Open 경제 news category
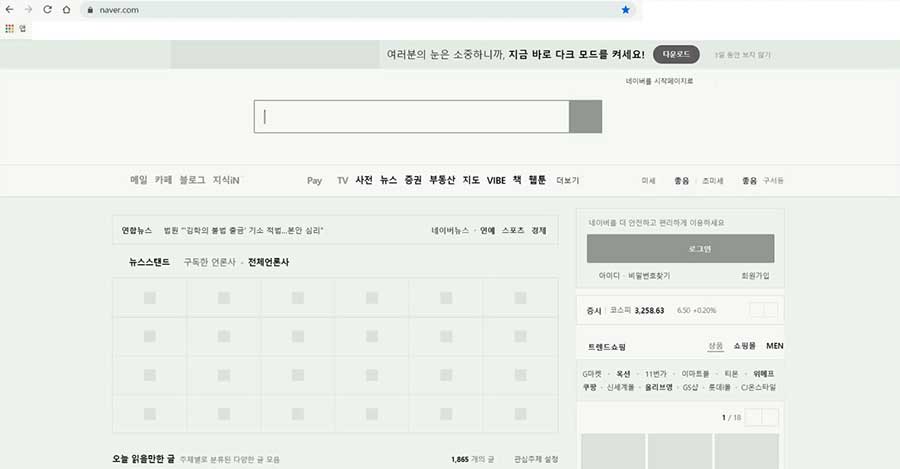The height and width of the screenshot is (469, 900). 538,230
